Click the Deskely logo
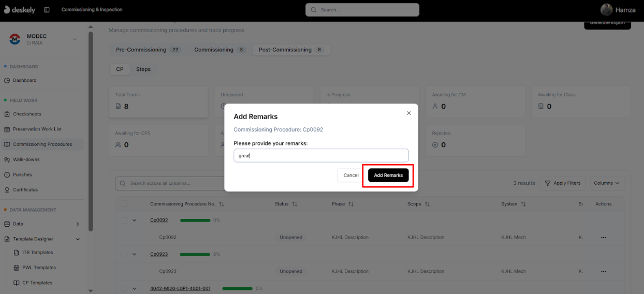The width and height of the screenshot is (644, 294). point(19,9)
